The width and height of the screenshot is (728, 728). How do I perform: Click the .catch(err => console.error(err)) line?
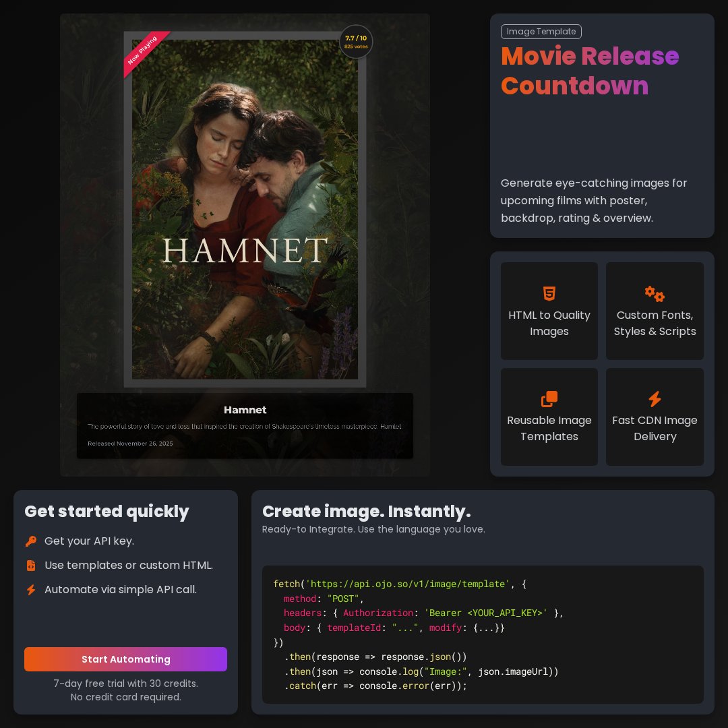pyautogui.click(x=375, y=686)
